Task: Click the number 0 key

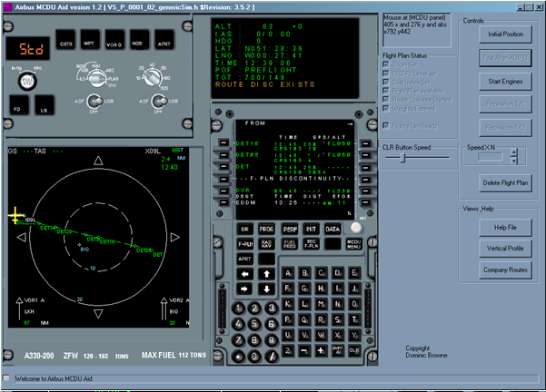Action: (254, 357)
